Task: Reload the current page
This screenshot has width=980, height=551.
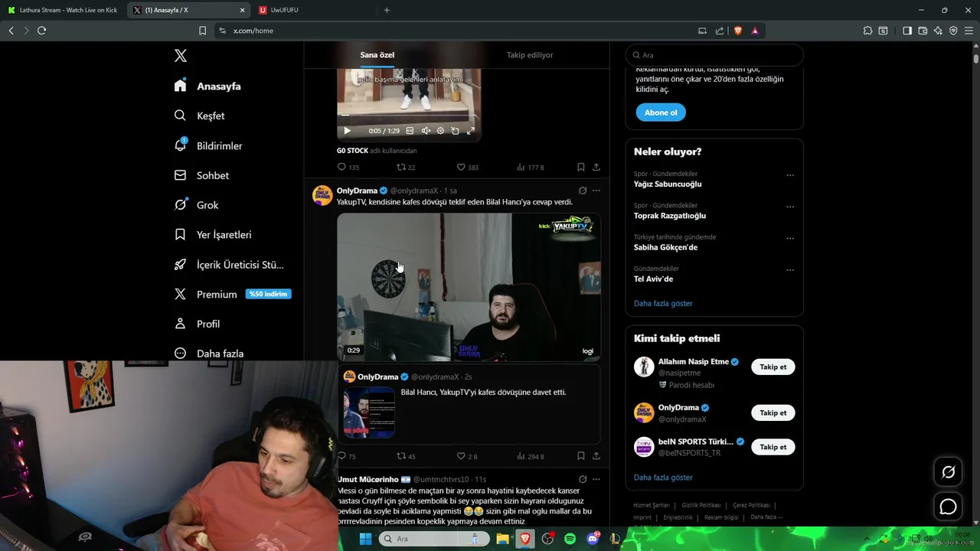Action: 41,31
